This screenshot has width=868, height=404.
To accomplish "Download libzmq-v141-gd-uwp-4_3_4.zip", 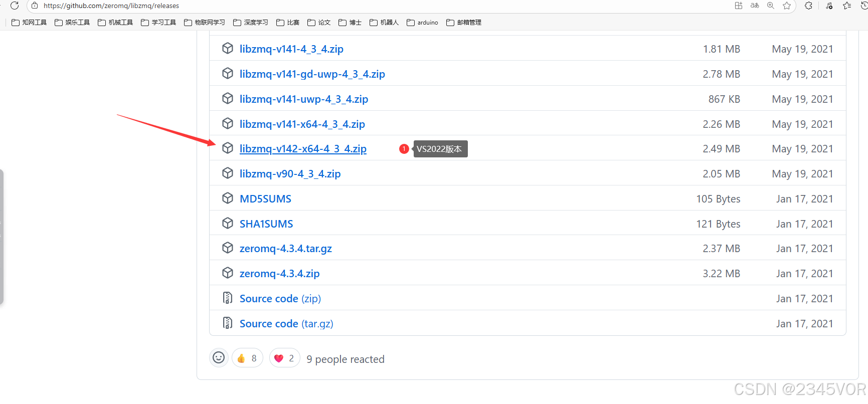I will pyautogui.click(x=312, y=74).
